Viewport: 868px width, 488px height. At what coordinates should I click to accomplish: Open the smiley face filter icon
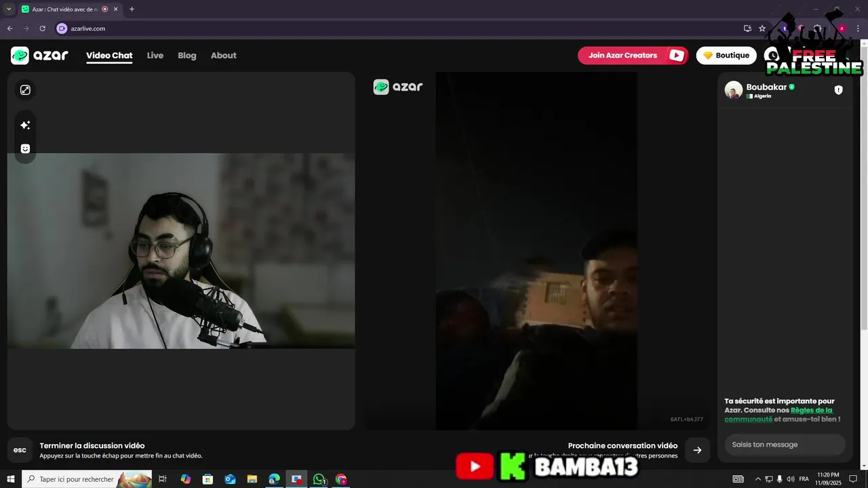pos(25,148)
